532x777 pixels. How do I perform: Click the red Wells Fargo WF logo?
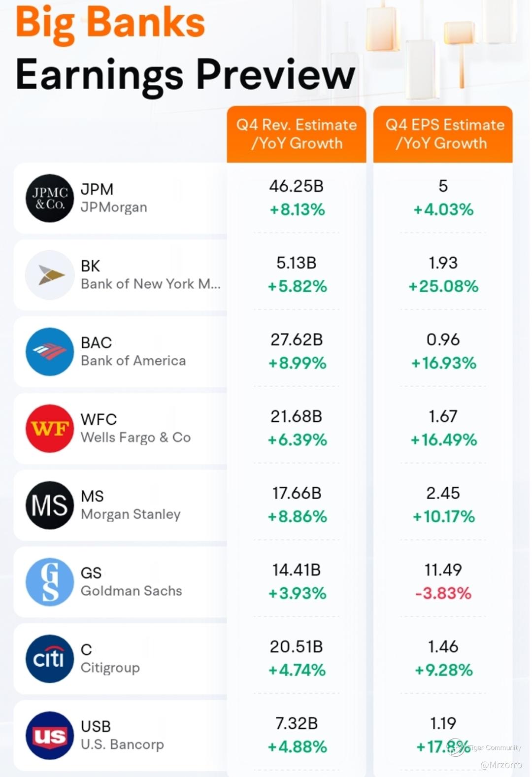point(50,429)
